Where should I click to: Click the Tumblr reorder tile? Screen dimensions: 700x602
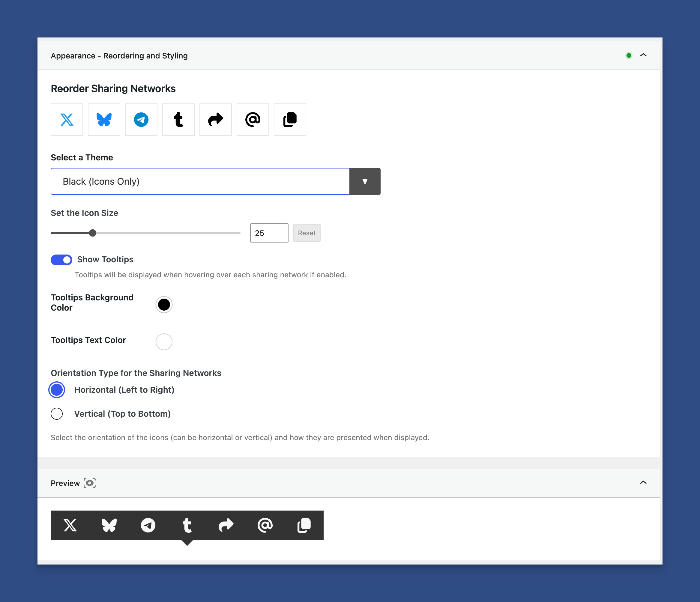click(178, 120)
